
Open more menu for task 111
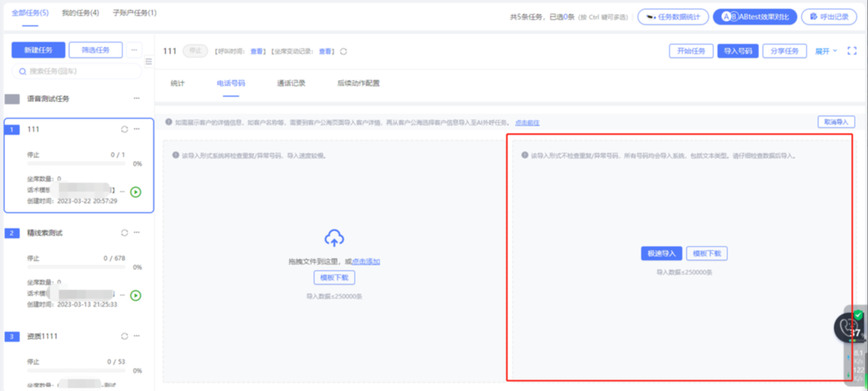137,129
